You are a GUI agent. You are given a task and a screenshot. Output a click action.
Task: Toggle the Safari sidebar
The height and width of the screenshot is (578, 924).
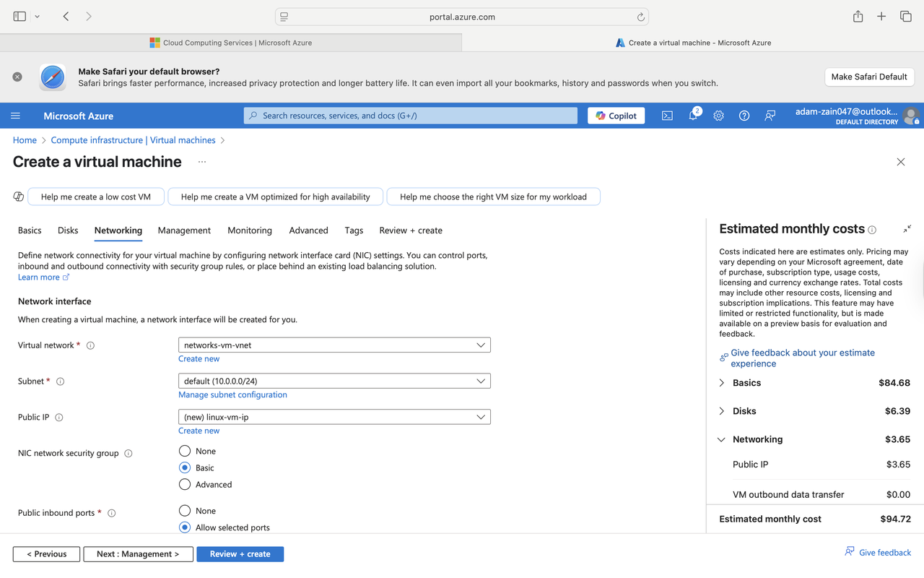coord(19,17)
